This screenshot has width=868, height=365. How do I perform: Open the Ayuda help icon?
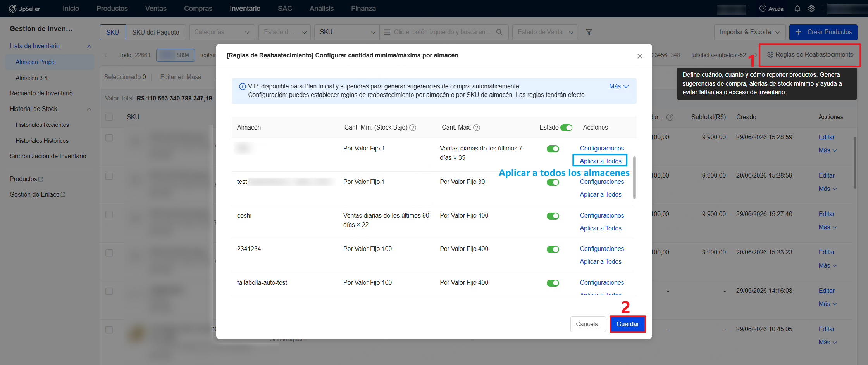(x=763, y=9)
